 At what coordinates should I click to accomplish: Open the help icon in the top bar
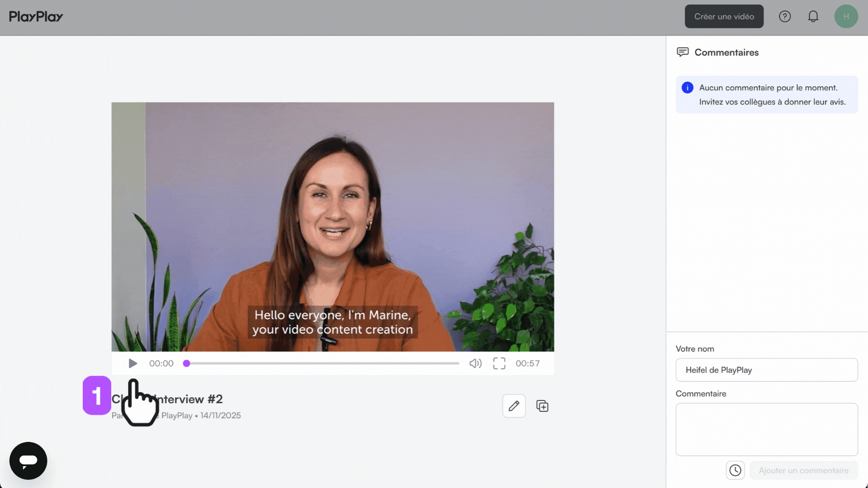[x=785, y=16]
